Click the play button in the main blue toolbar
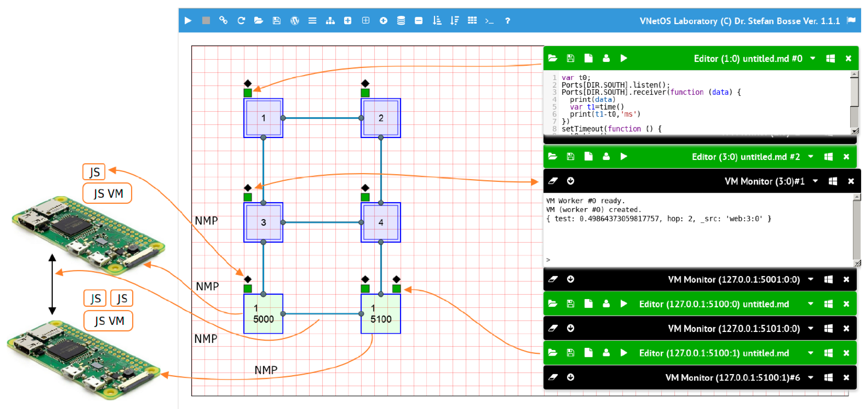 click(188, 21)
